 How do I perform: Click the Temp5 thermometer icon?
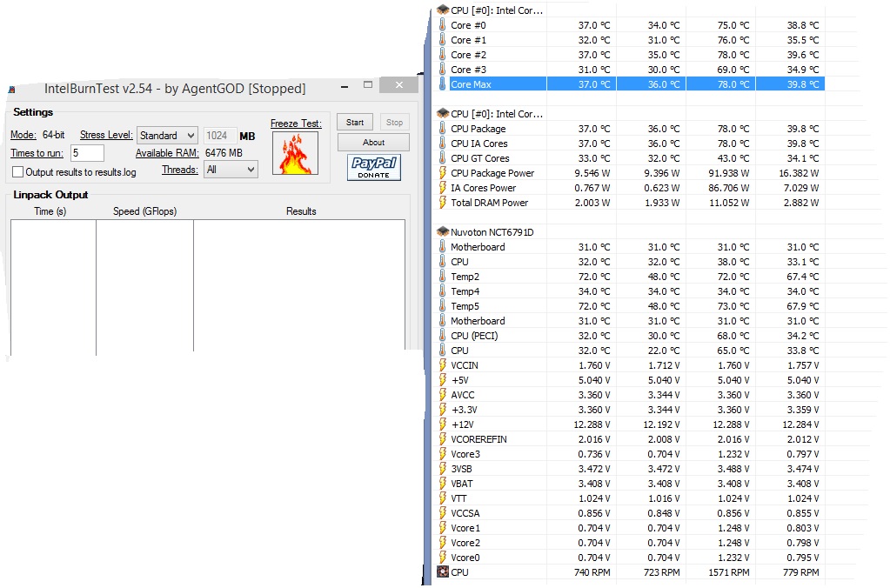coord(443,305)
